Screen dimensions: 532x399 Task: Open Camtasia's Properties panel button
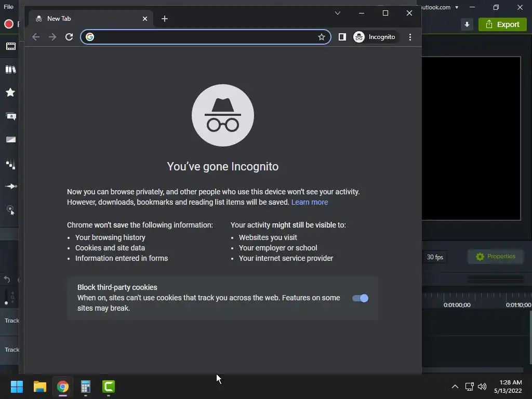pyautogui.click(x=495, y=257)
